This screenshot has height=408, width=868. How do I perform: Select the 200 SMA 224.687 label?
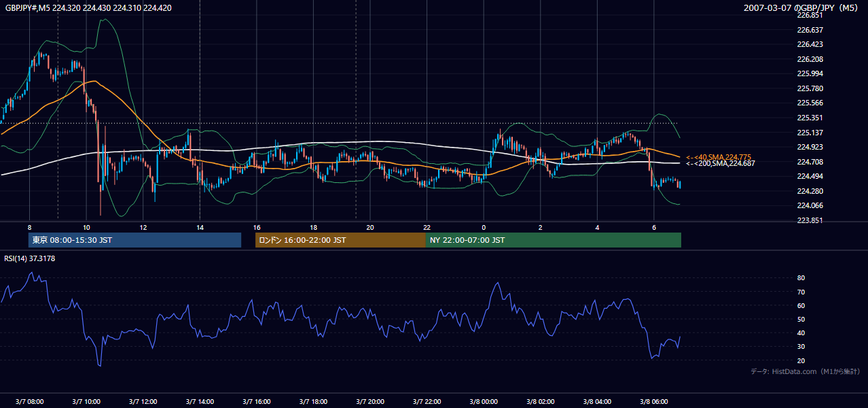point(720,163)
